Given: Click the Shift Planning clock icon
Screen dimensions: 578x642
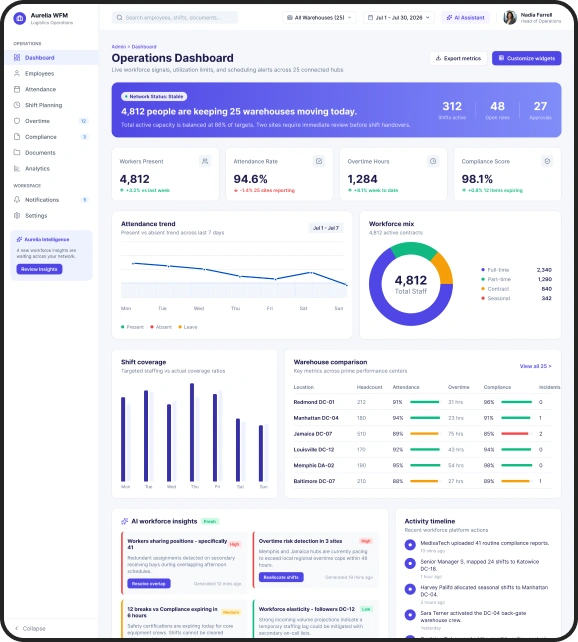Looking at the screenshot, I should 17,105.
